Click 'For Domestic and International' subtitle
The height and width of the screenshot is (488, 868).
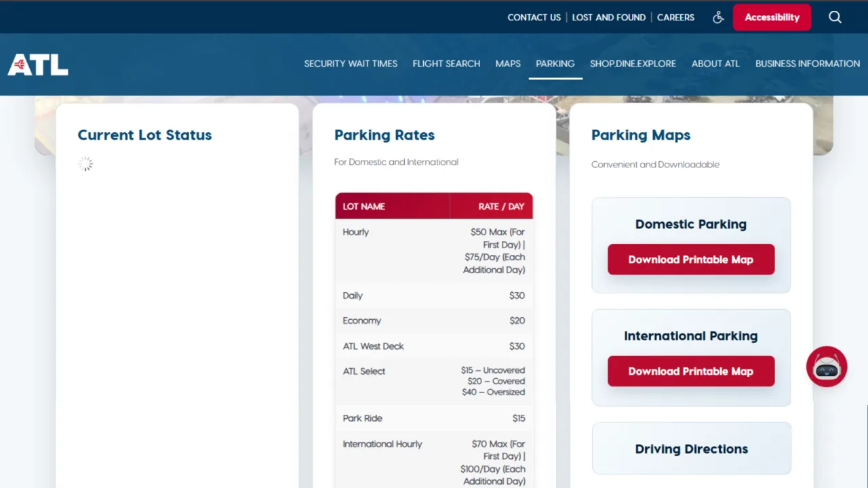396,162
